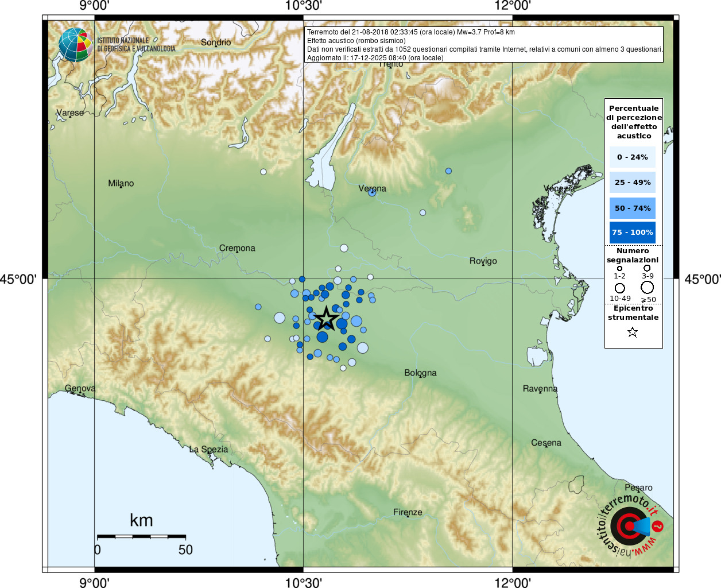Click the epicenter star on the map
The width and height of the screenshot is (721, 588).
(x=327, y=318)
